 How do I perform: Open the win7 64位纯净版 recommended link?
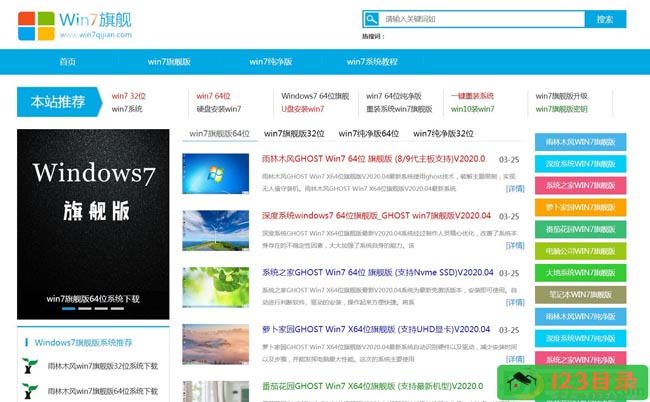(x=393, y=96)
